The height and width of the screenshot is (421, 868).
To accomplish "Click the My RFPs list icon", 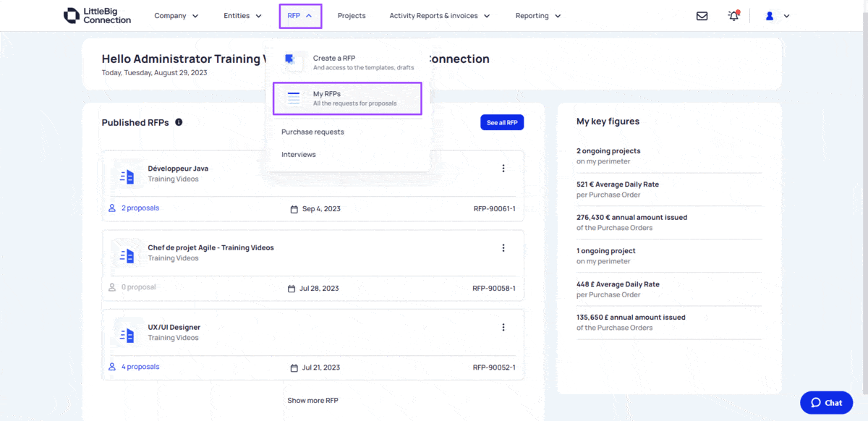I will [294, 98].
